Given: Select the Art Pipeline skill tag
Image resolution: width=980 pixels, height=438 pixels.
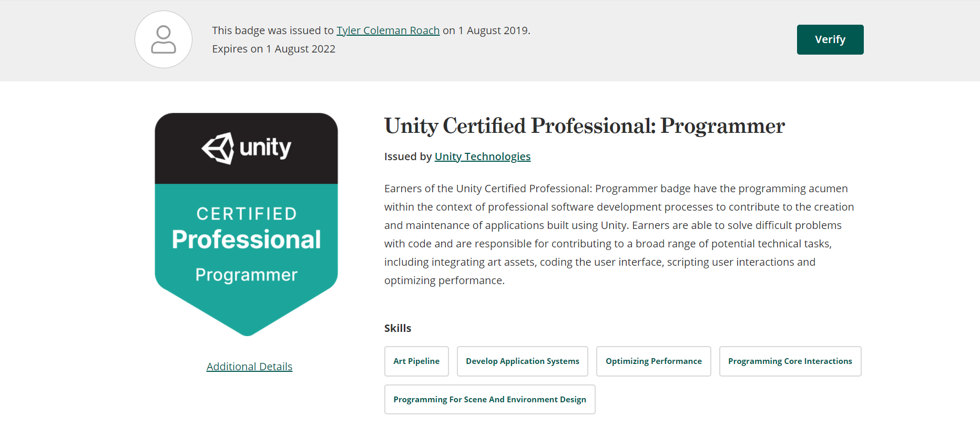Looking at the screenshot, I should click(x=416, y=361).
